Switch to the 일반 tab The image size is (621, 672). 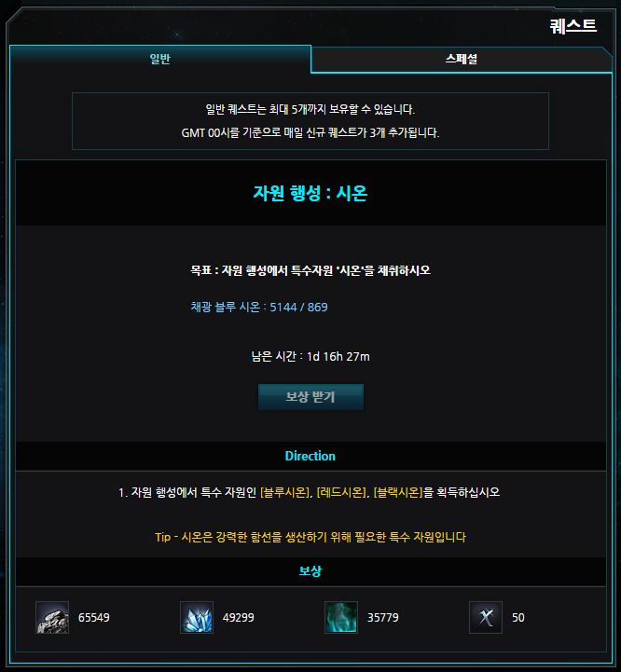[x=160, y=59]
